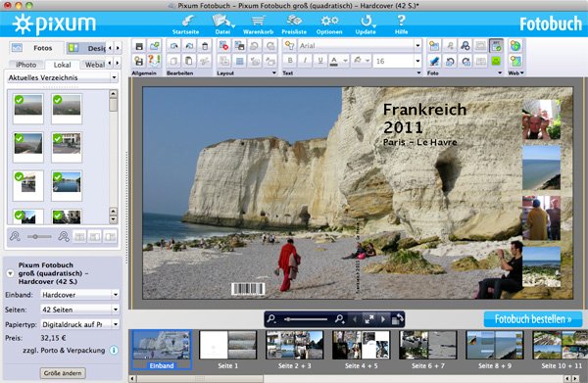588x383 pixels.
Task: Select the first view mode button in photo panel
Action: (79, 236)
